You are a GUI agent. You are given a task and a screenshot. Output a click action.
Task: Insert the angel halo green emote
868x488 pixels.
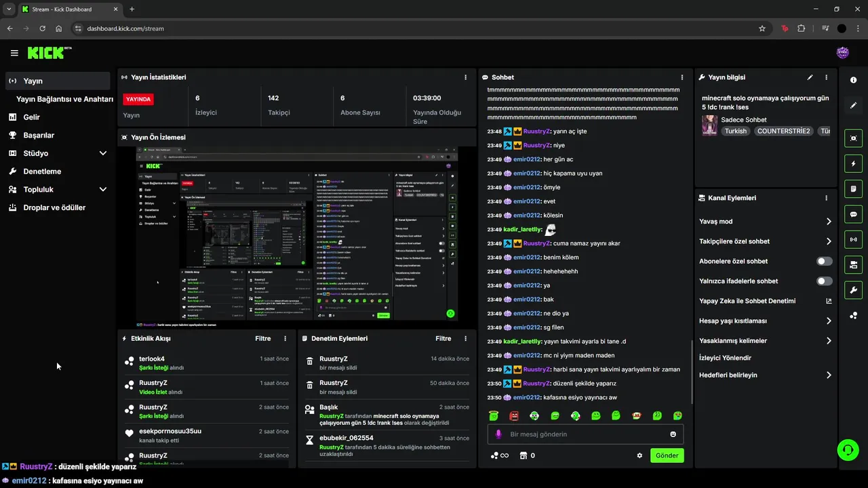(494, 415)
